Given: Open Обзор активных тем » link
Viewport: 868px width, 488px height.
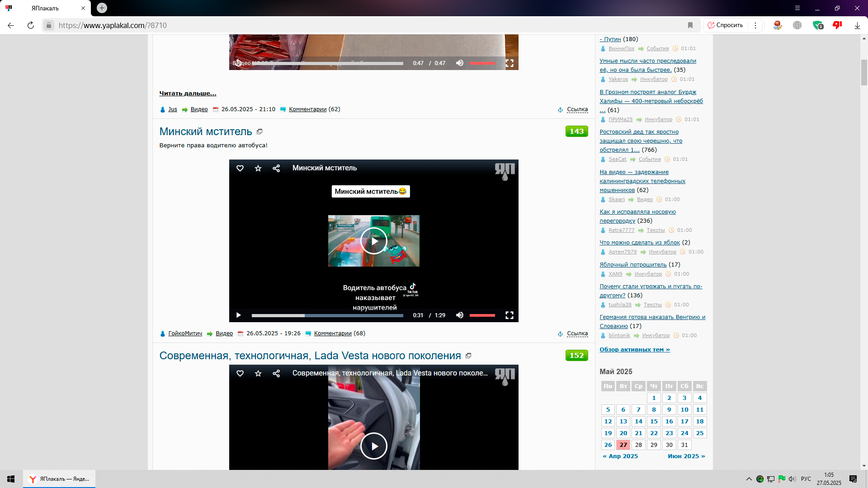Looking at the screenshot, I should (635, 350).
